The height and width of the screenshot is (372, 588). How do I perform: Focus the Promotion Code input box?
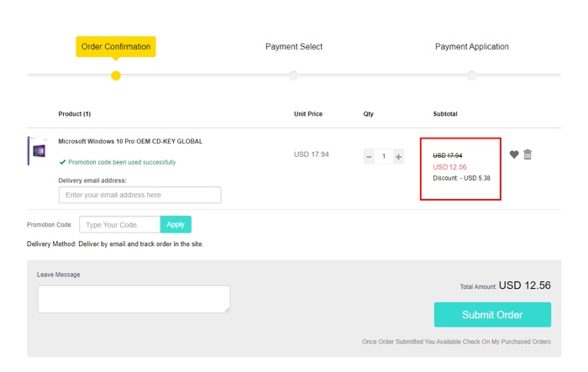pos(119,224)
